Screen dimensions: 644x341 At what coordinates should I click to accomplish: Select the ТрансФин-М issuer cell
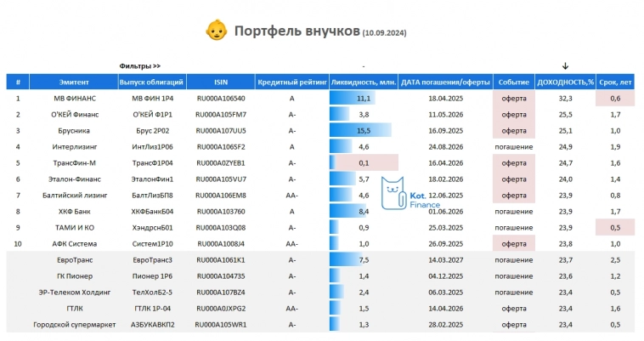74,163
